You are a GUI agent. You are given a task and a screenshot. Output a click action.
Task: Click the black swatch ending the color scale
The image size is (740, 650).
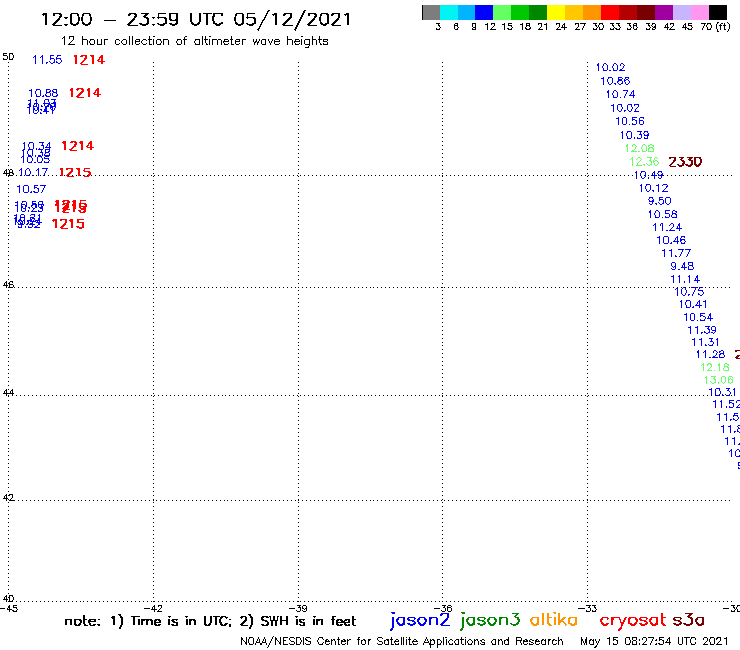click(x=718, y=12)
